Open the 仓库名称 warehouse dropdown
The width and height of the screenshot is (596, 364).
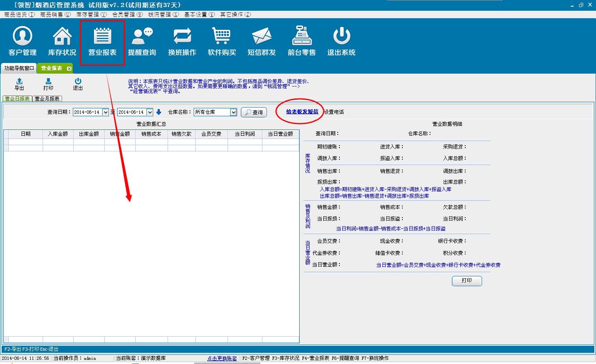233,113
